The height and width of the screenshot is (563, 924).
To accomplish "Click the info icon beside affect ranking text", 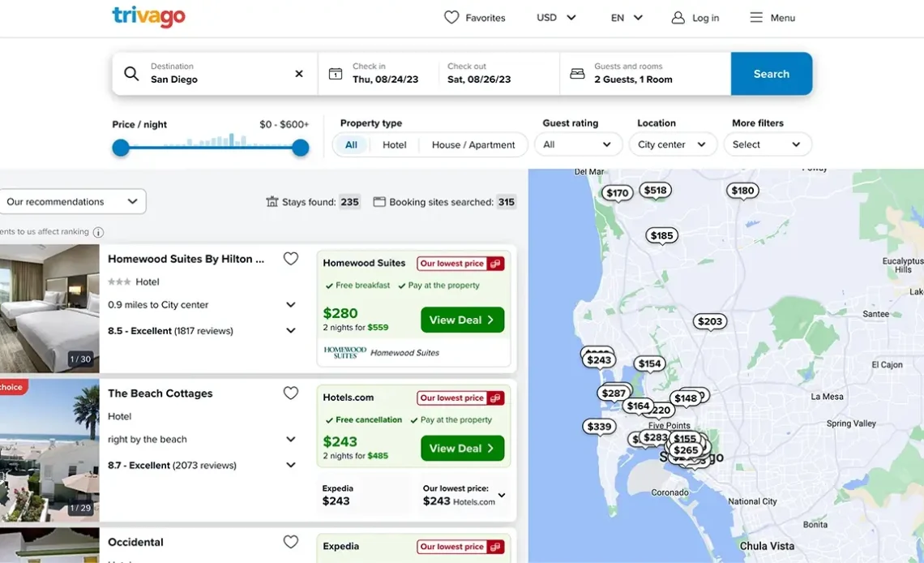I will tap(98, 232).
